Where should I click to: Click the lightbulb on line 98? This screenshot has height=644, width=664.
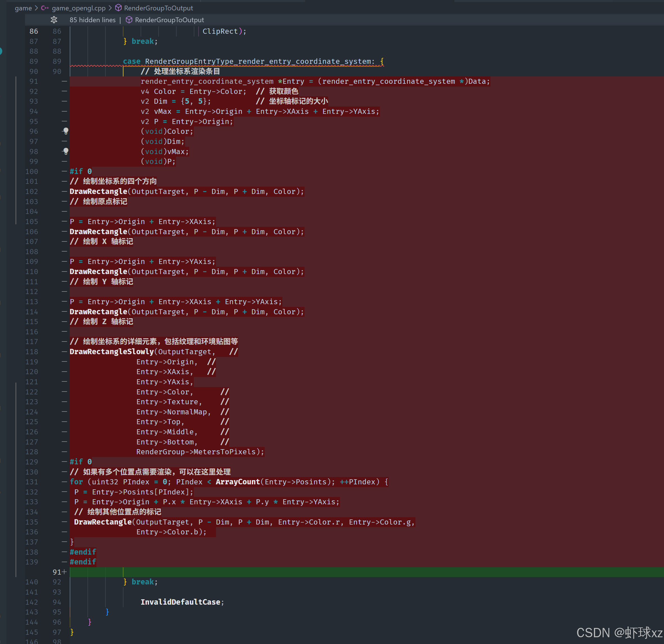click(66, 151)
